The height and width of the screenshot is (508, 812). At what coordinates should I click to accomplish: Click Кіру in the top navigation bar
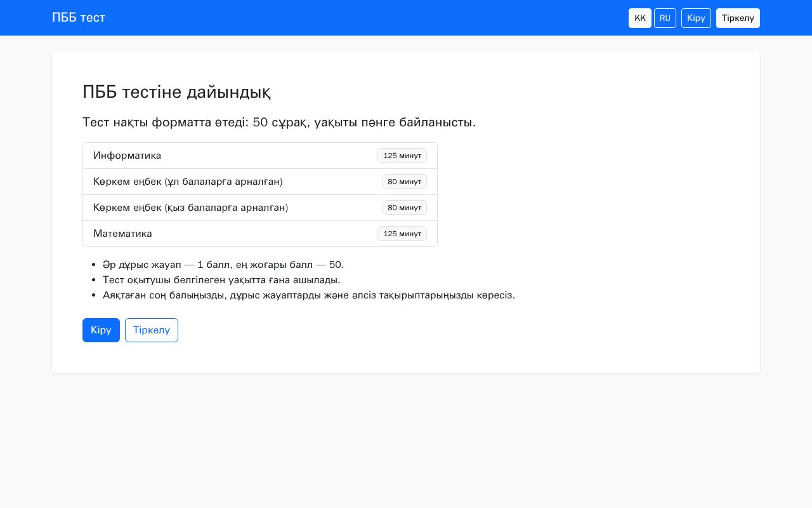[696, 18]
